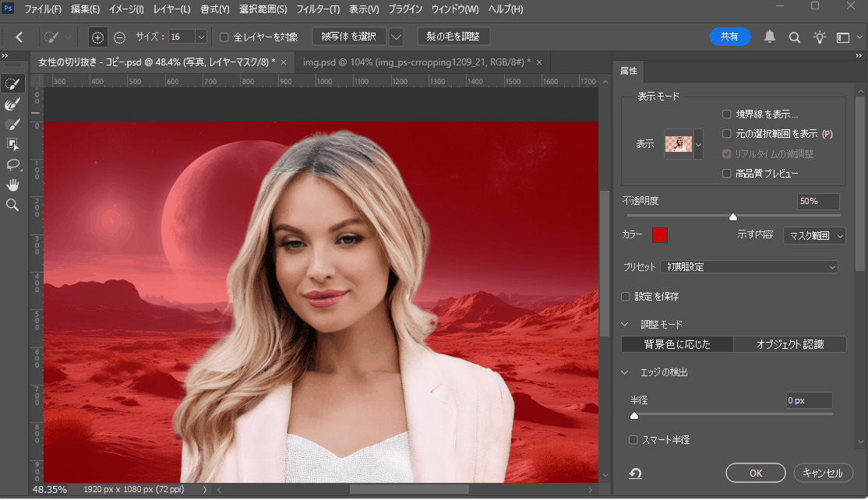Screen dimensions: 868x500
Task: Click the 髪の毛を調整 button
Action: (x=453, y=37)
